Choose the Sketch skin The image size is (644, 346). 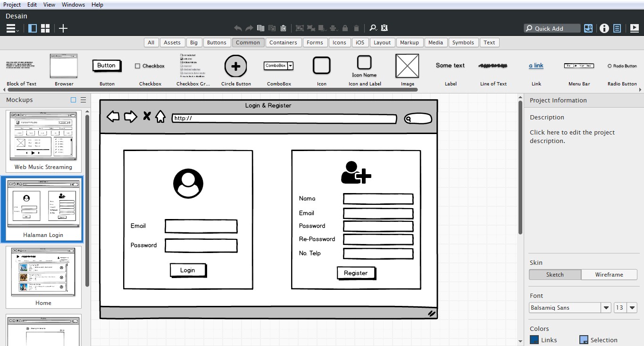coord(555,275)
